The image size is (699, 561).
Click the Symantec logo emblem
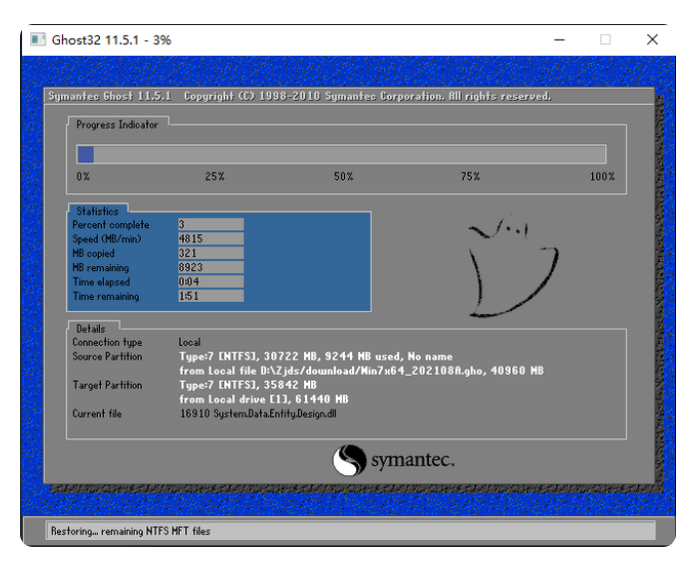349,461
